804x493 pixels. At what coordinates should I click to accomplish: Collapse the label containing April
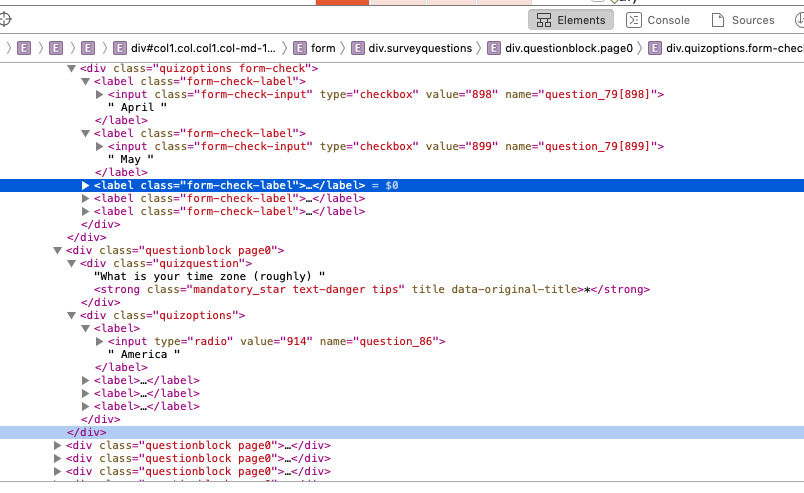(86, 81)
